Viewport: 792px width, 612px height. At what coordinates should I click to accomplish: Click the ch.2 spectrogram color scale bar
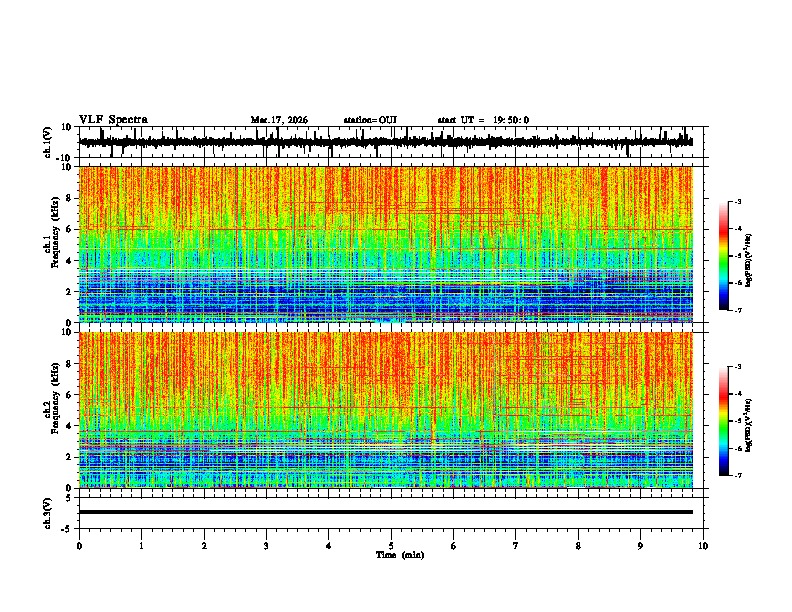[x=723, y=421]
